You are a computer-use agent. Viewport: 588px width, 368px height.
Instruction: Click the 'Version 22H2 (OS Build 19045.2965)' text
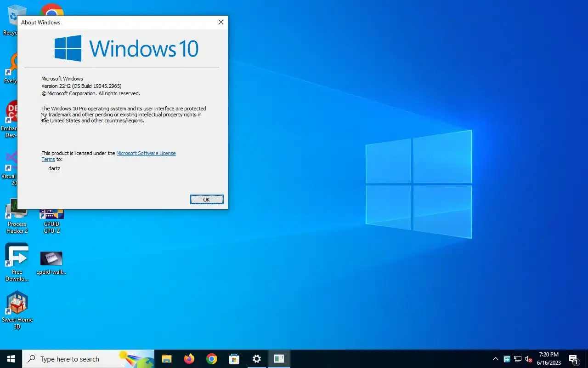pos(81,86)
